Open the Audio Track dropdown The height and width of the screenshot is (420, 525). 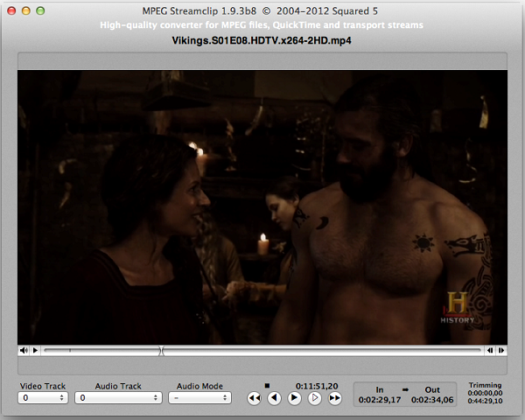(x=118, y=398)
